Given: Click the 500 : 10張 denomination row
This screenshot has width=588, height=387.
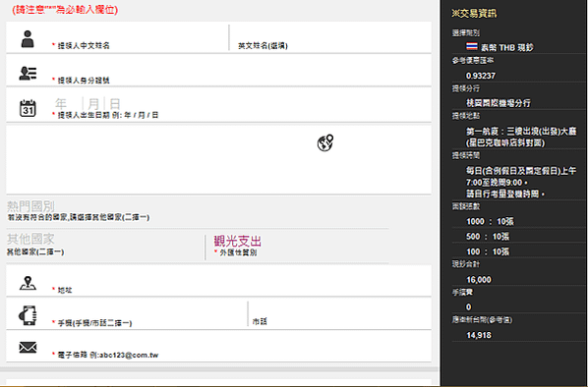Looking at the screenshot, I should coord(488,237).
